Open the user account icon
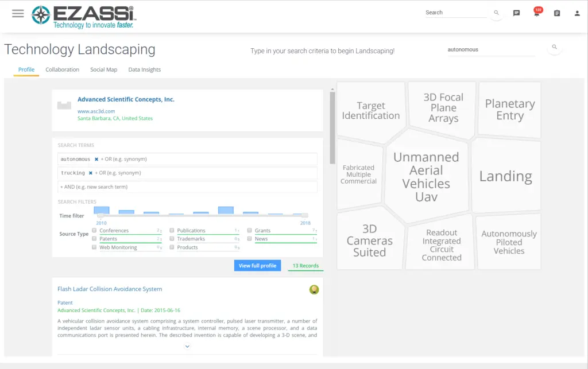 tap(577, 14)
